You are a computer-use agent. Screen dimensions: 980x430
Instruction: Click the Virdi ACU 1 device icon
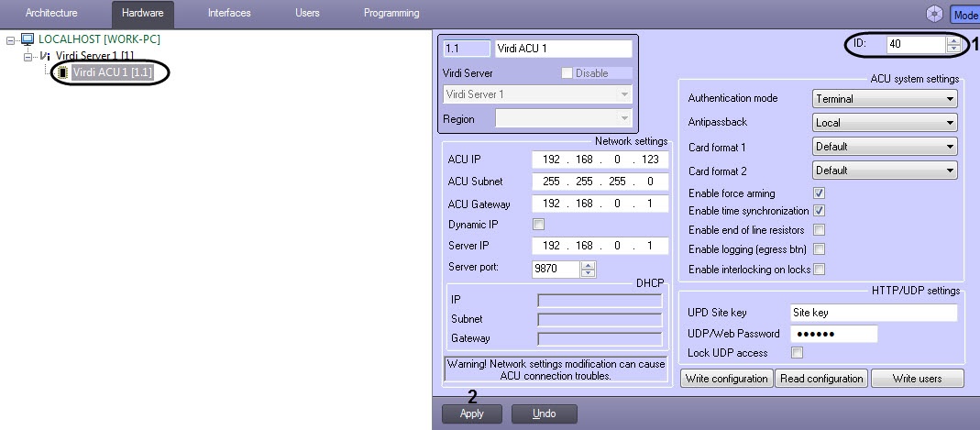[x=62, y=72]
